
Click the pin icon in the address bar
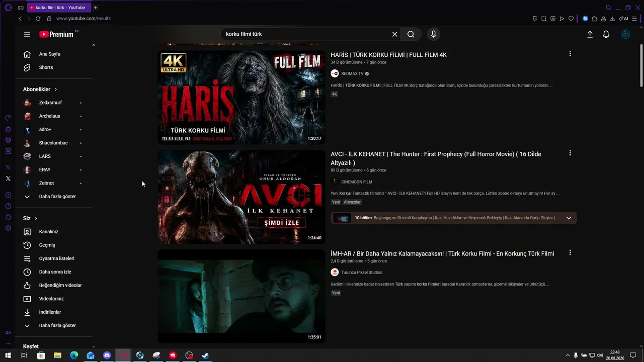click(x=535, y=19)
